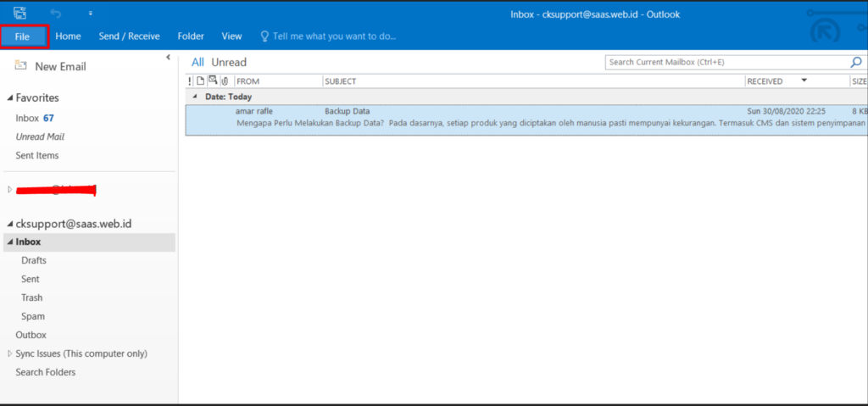The width and height of the screenshot is (868, 406).
Task: Open the Spam folder
Action: tap(33, 316)
